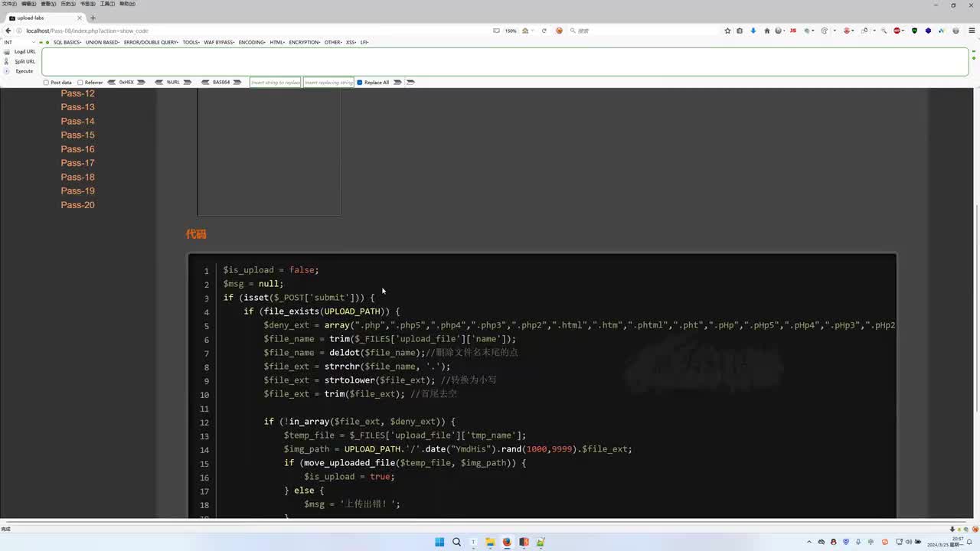Open a new browser tab

93,18
